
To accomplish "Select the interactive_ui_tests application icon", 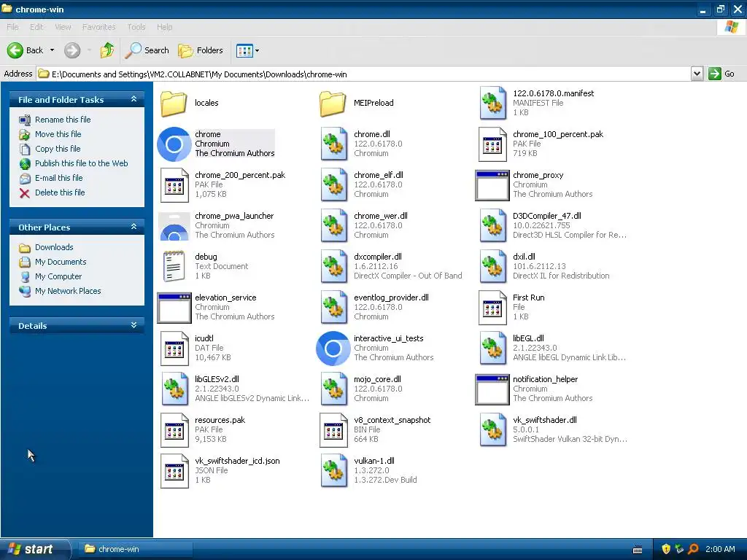I will tap(333, 348).
